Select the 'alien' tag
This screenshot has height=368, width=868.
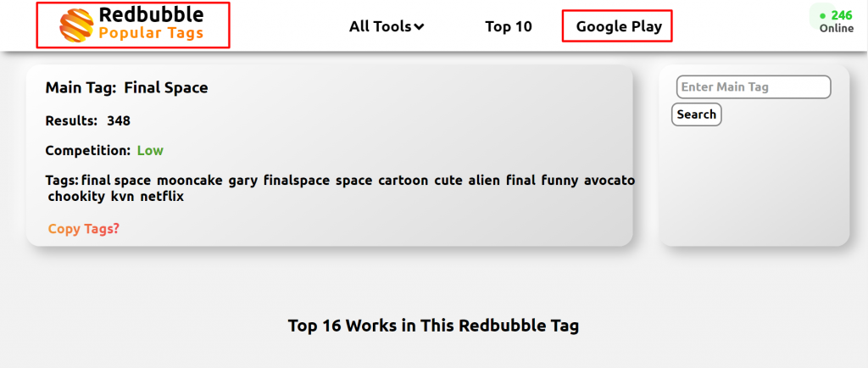pyautogui.click(x=484, y=181)
